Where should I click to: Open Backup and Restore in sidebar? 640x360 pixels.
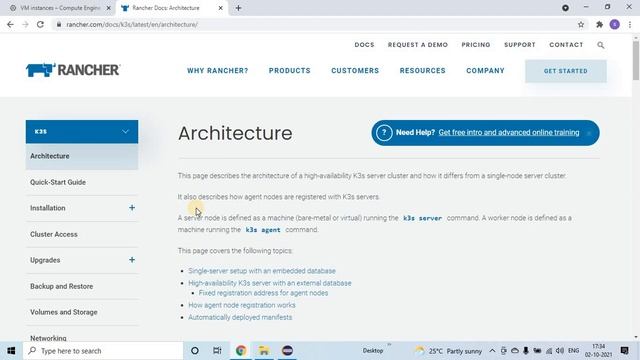click(61, 286)
